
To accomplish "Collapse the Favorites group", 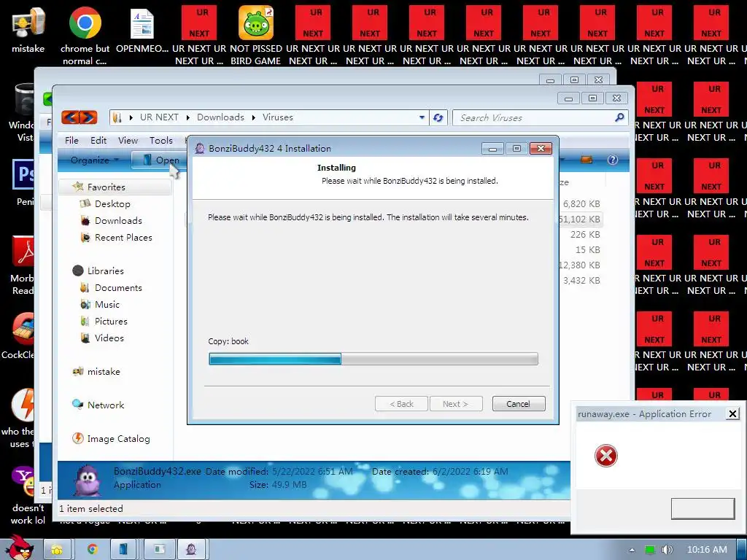I will 106,187.
